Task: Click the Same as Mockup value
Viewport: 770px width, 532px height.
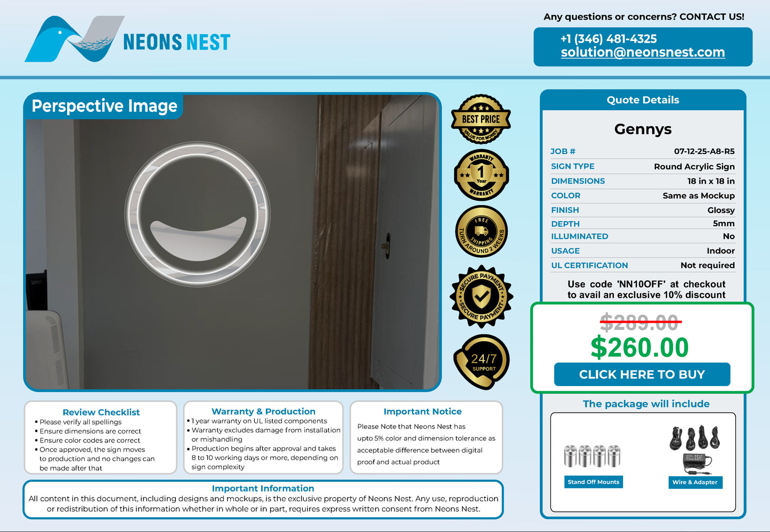Action: coord(699,195)
